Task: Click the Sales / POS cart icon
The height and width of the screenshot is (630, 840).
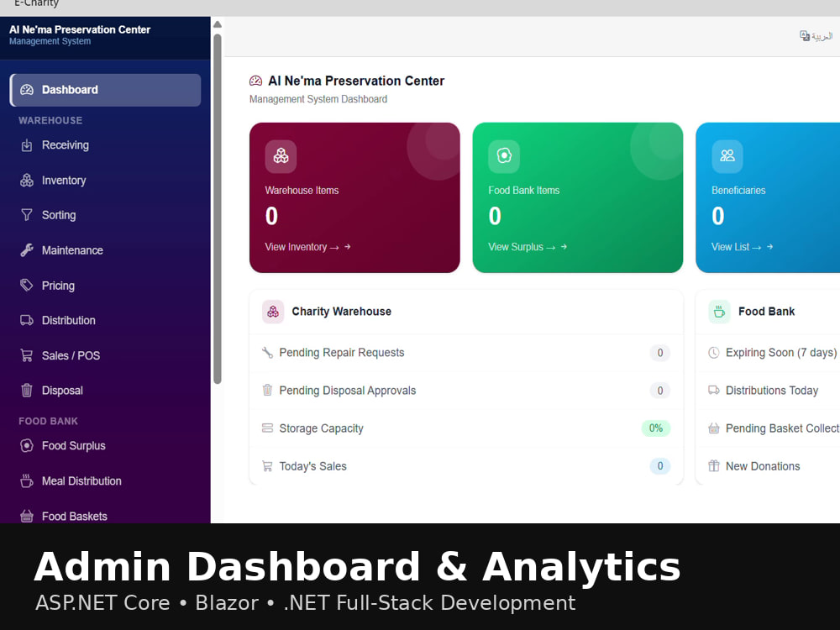Action: [27, 355]
